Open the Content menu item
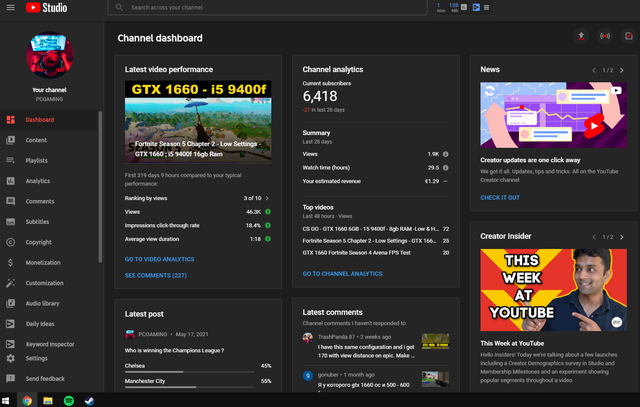Image resolution: width=640 pixels, height=407 pixels. pyautogui.click(x=49, y=140)
